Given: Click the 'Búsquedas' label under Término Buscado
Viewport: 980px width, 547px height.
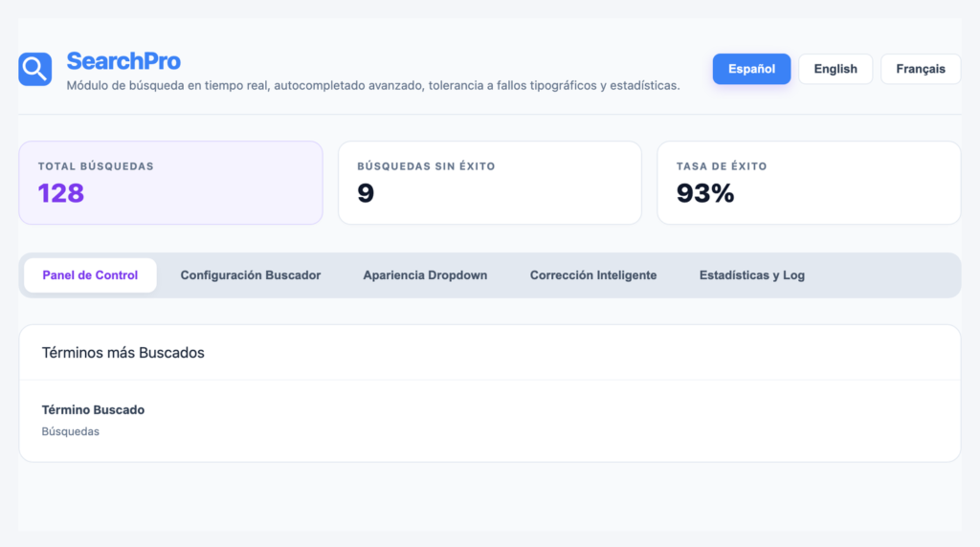Looking at the screenshot, I should point(71,431).
